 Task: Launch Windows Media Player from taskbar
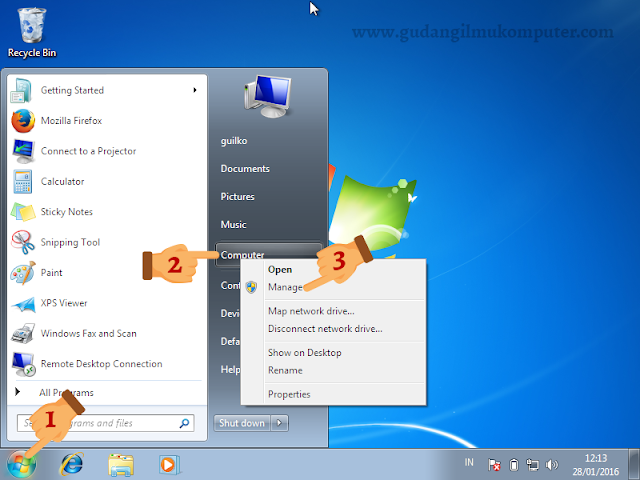(x=169, y=464)
